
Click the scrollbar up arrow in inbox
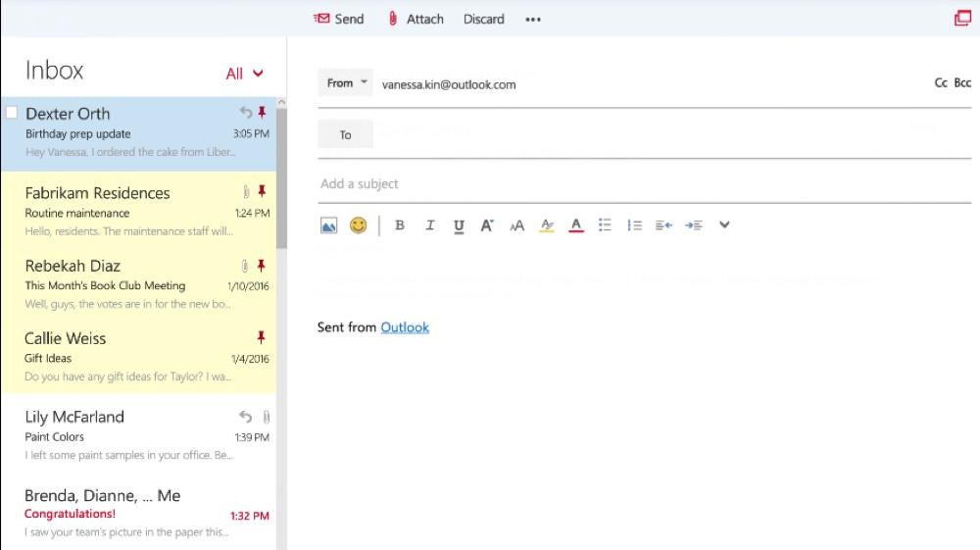click(x=281, y=102)
